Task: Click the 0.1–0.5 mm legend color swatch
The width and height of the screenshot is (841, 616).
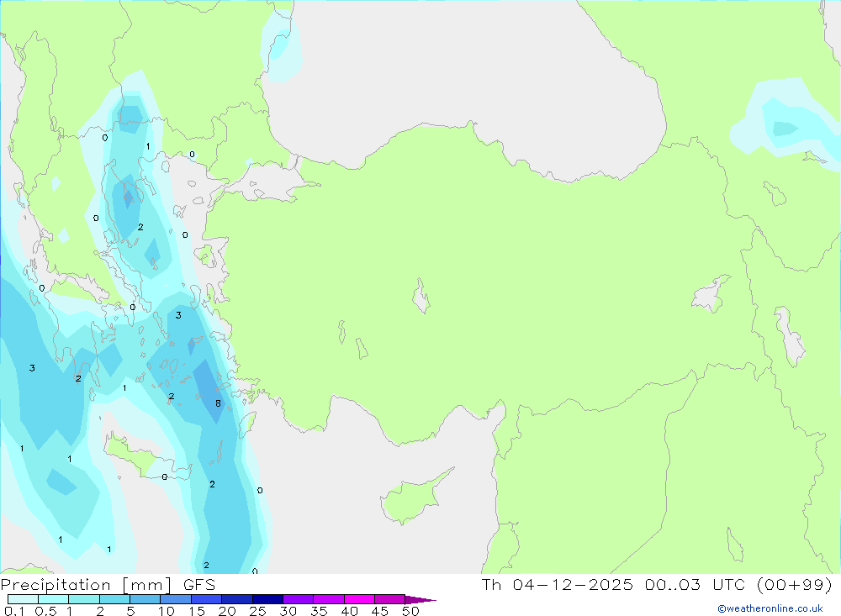Action: 23,599
